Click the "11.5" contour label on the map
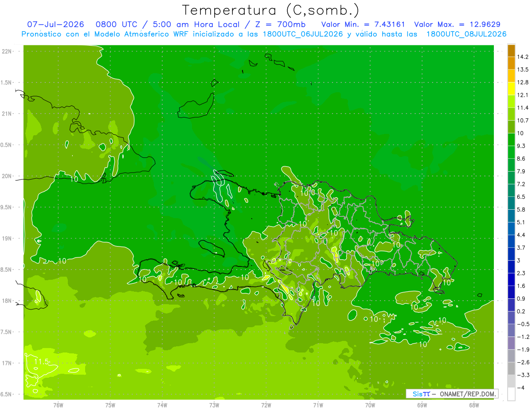532x411 pixels. coord(42,362)
